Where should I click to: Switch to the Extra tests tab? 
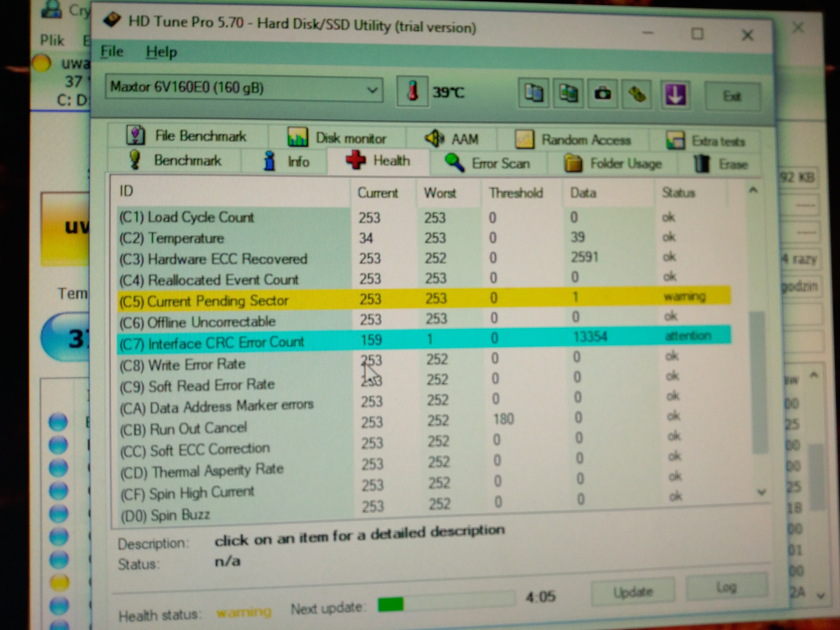click(x=705, y=141)
